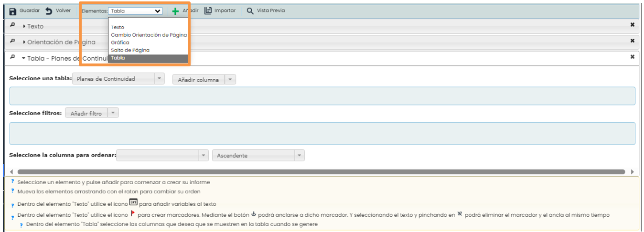Image resolution: width=644 pixels, height=232 pixels.
Task: Choose Gráfica from the Elementos list
Action: 120,42
